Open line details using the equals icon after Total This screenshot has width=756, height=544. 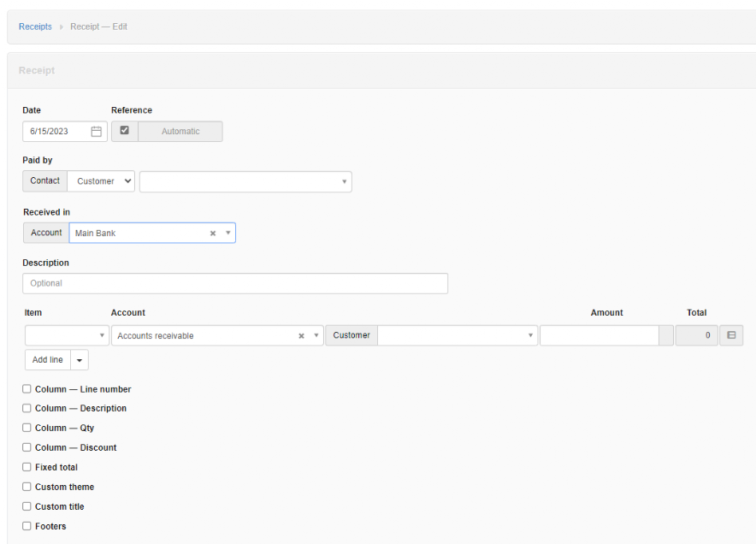tap(732, 335)
